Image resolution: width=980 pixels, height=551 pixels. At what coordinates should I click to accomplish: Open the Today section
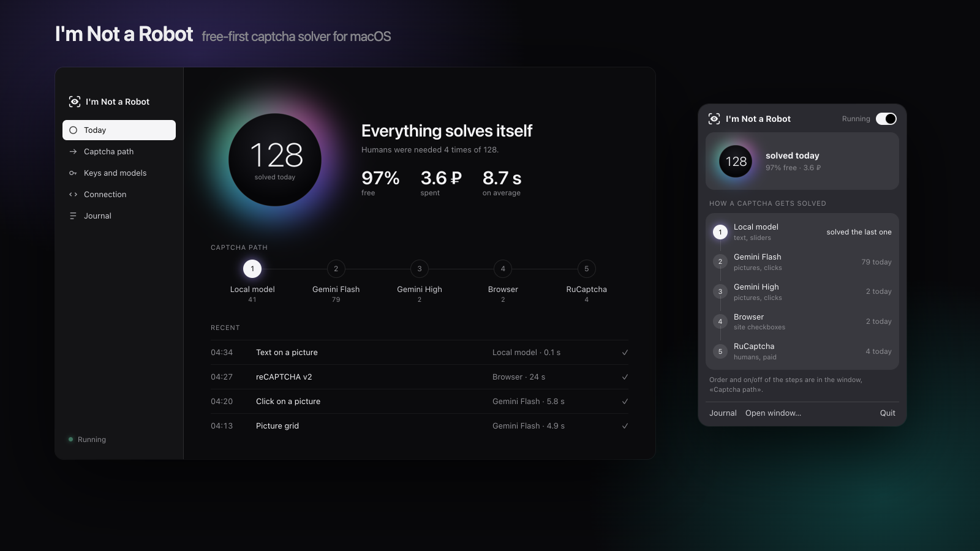(x=119, y=130)
